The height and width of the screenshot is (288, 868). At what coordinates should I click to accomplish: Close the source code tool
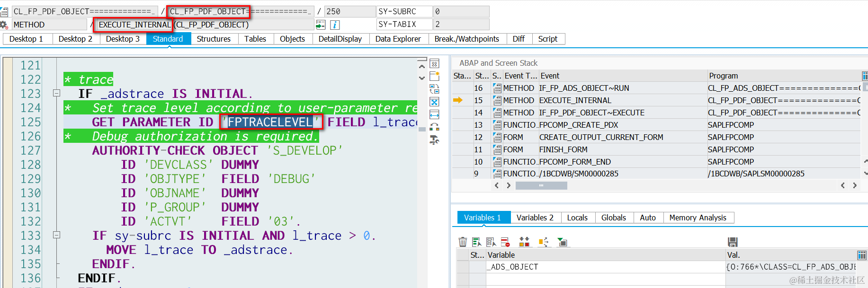pyautogui.click(x=434, y=64)
